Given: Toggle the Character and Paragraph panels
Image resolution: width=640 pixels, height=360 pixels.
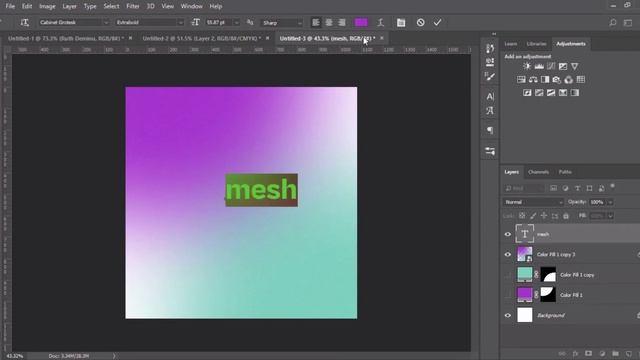Looking at the screenshot, I should (x=401, y=22).
